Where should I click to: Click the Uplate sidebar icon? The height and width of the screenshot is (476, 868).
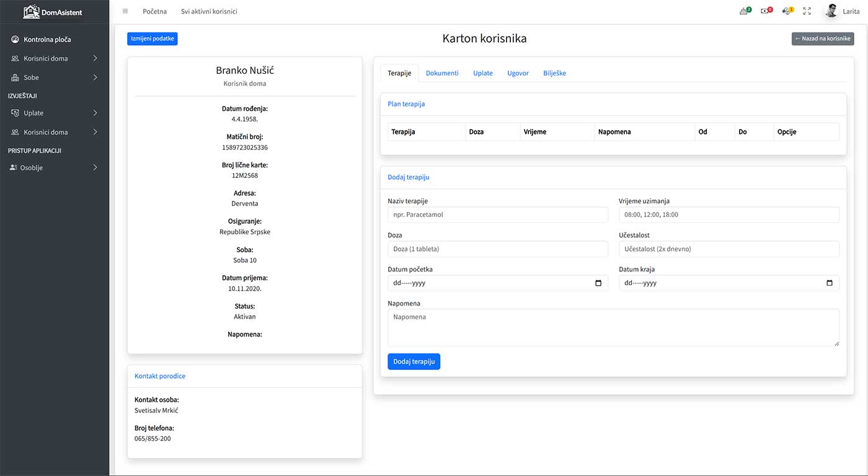tap(15, 113)
